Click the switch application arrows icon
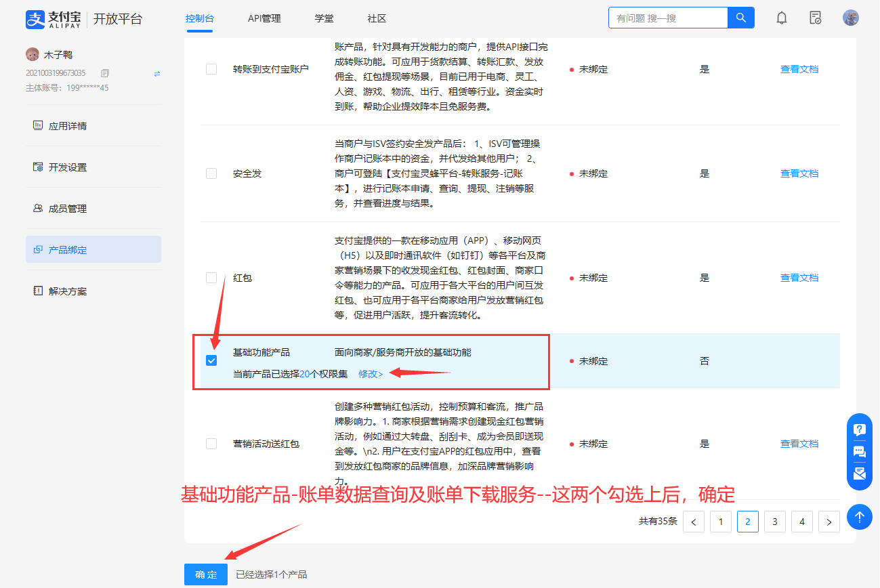The width and height of the screenshot is (880, 588). coord(157,73)
